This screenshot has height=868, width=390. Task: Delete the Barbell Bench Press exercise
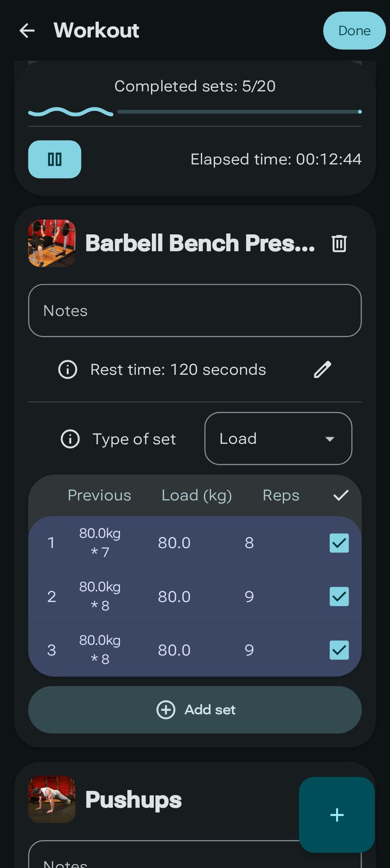[x=339, y=243]
